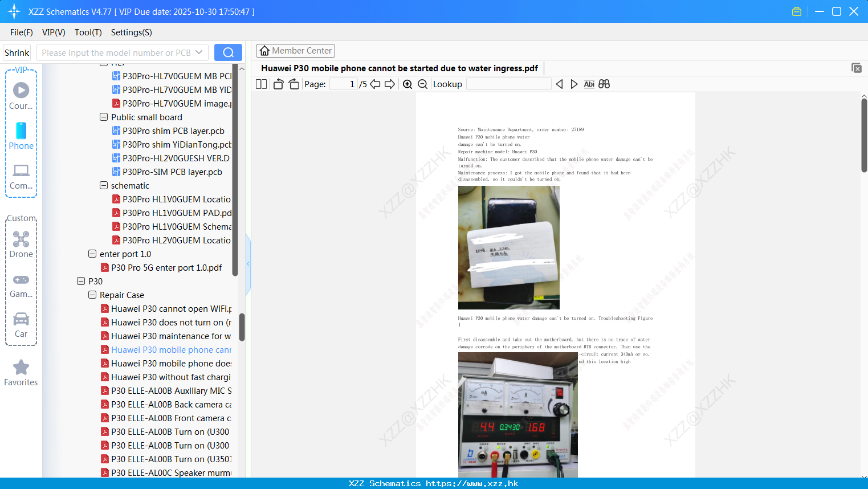The width and height of the screenshot is (868, 489).
Task: Click the XZZ app logo icon
Action: tap(14, 11)
